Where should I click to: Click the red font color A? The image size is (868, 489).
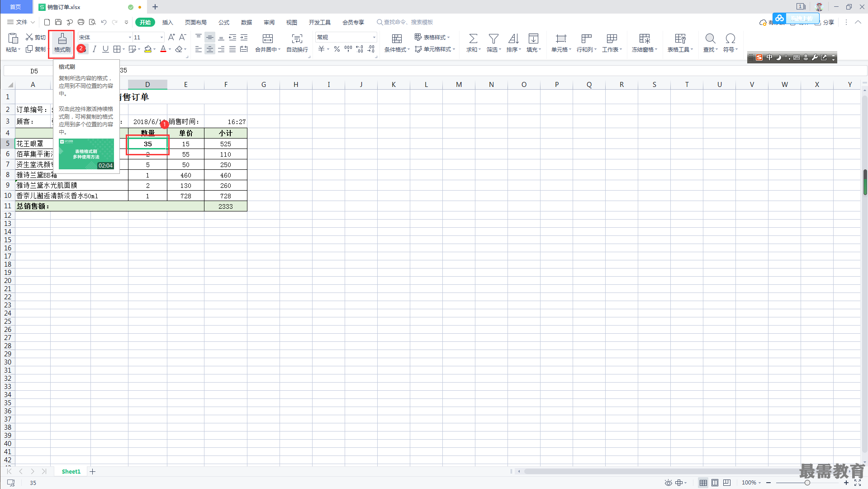[x=163, y=49]
